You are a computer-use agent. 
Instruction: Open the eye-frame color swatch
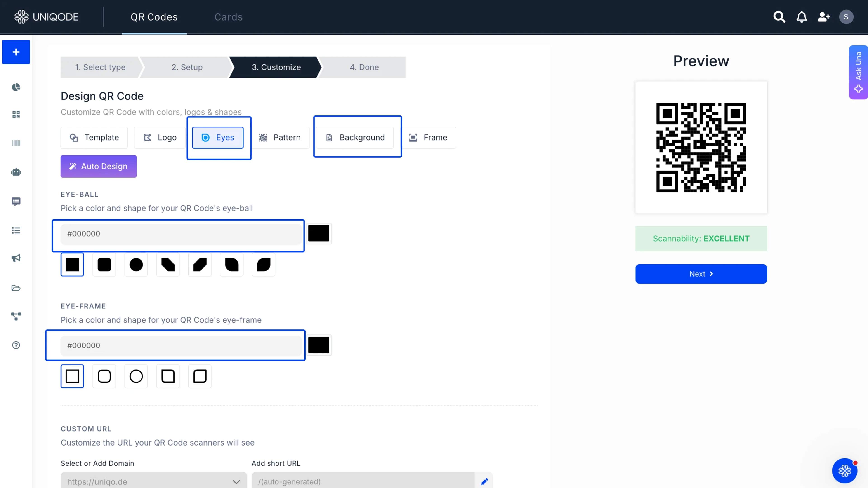(x=318, y=345)
